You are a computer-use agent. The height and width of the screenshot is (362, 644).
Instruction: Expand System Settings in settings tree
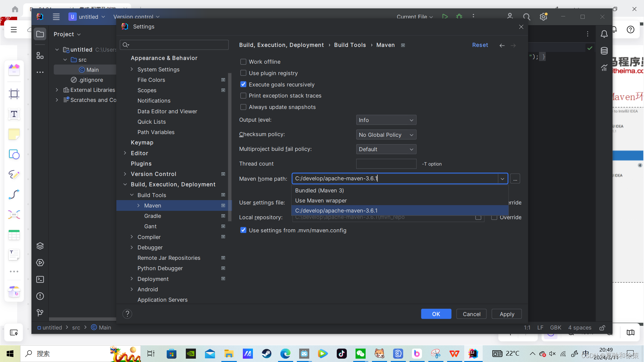coord(131,69)
